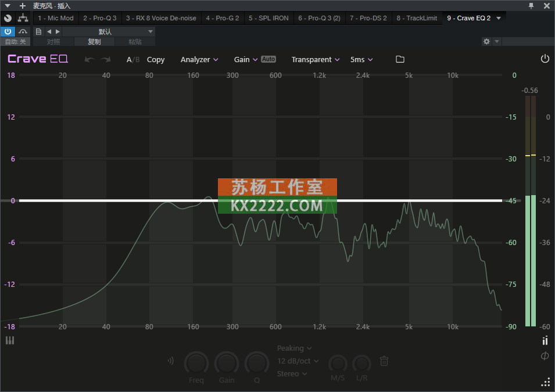Switch to the 2 - Pro-Q 3 tab
Image resolution: width=555 pixels, height=392 pixels.
click(100, 18)
